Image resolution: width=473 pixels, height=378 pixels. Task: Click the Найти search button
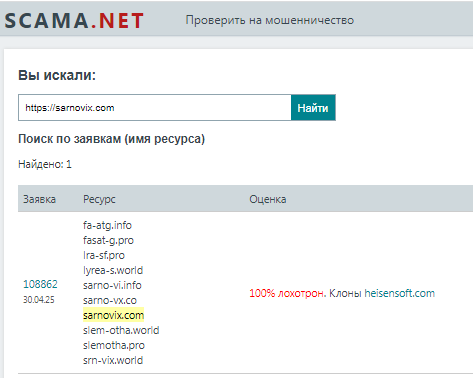point(313,108)
